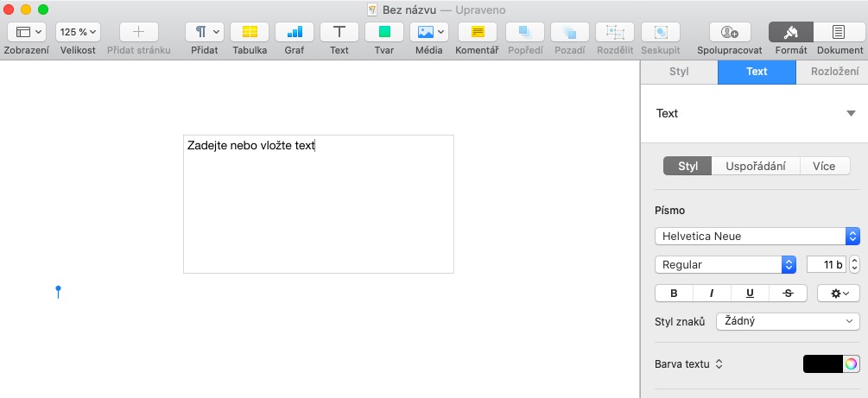Open the color wheel picker
Viewport: 868px width, 398px height.
click(x=852, y=363)
